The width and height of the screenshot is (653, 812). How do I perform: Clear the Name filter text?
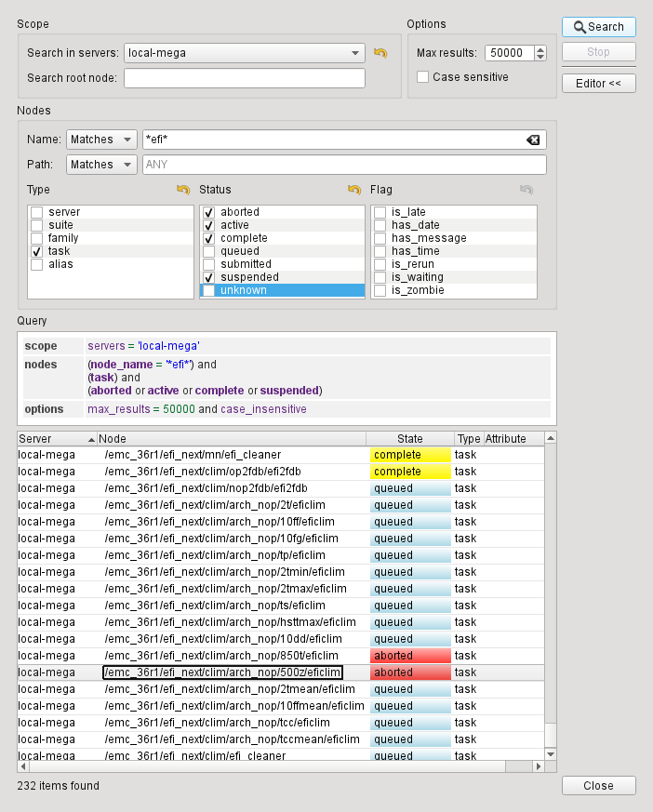(532, 140)
